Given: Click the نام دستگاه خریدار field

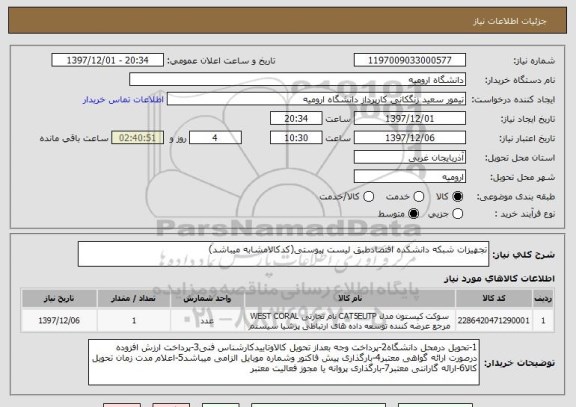Looking at the screenshot, I should 298,80.
